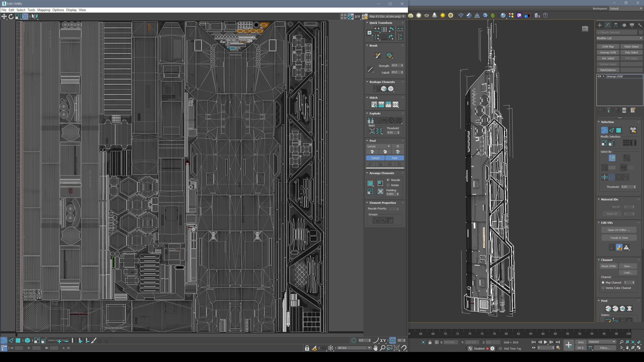644x362 pixels.
Task: Collapse the Quick Transform rollout
Action: (367, 23)
